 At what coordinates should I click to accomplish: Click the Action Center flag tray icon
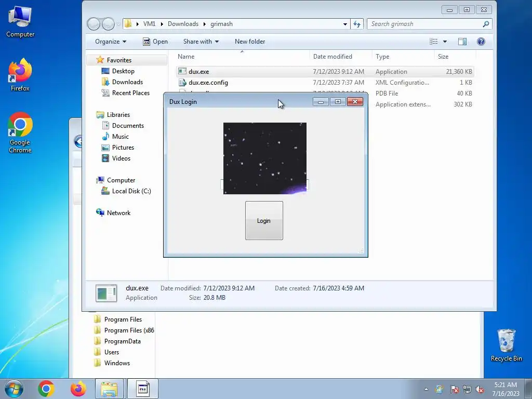tap(454, 389)
